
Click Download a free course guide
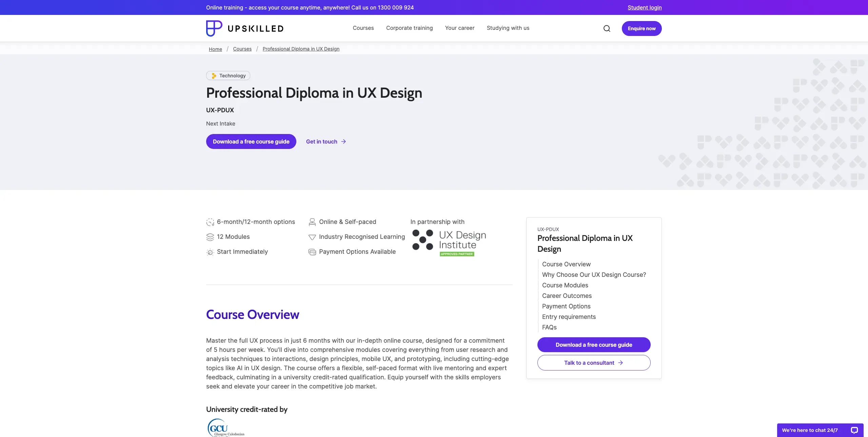point(251,141)
